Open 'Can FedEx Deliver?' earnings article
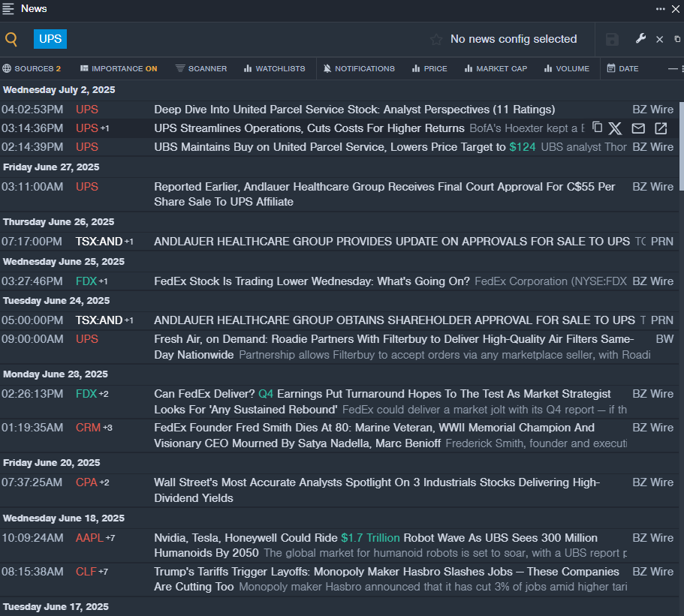This screenshot has width=684, height=616. click(x=382, y=401)
